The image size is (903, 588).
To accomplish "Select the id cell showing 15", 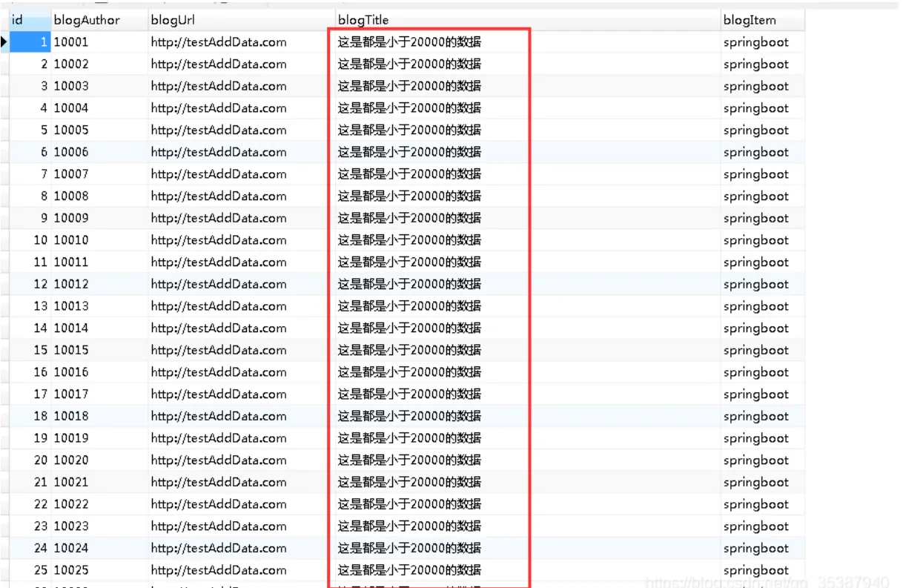I will 30,350.
